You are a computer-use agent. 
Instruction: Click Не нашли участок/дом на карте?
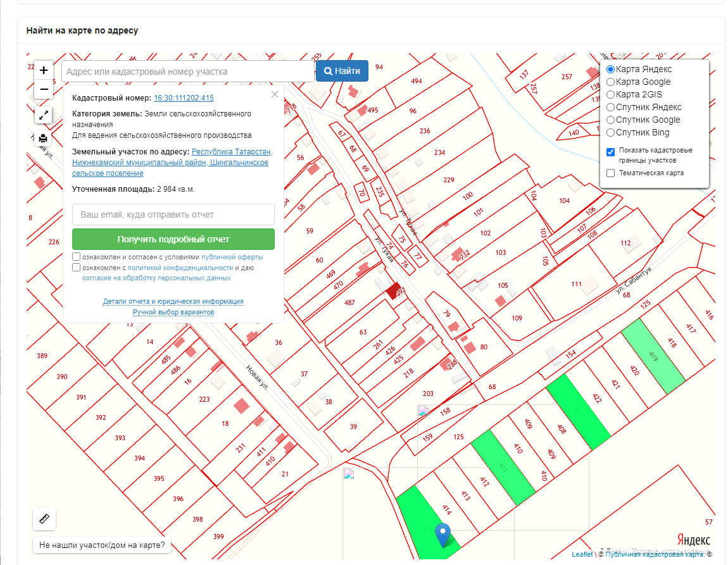[102, 544]
